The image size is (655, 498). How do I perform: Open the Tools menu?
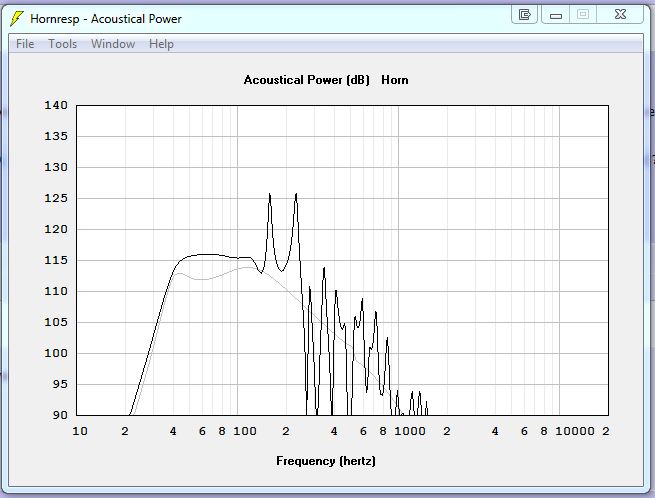pyautogui.click(x=63, y=44)
